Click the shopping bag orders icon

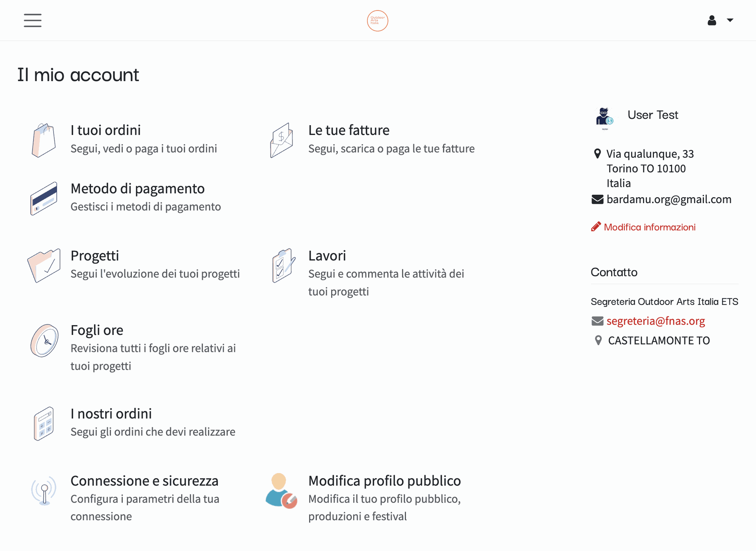[43, 140]
